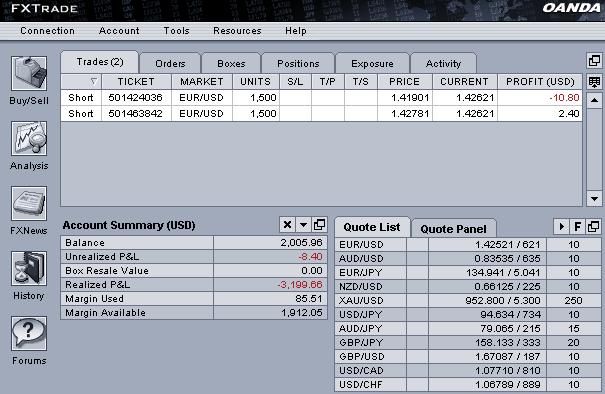605x394 pixels.
Task: Click the S/L column header
Action: [295, 82]
